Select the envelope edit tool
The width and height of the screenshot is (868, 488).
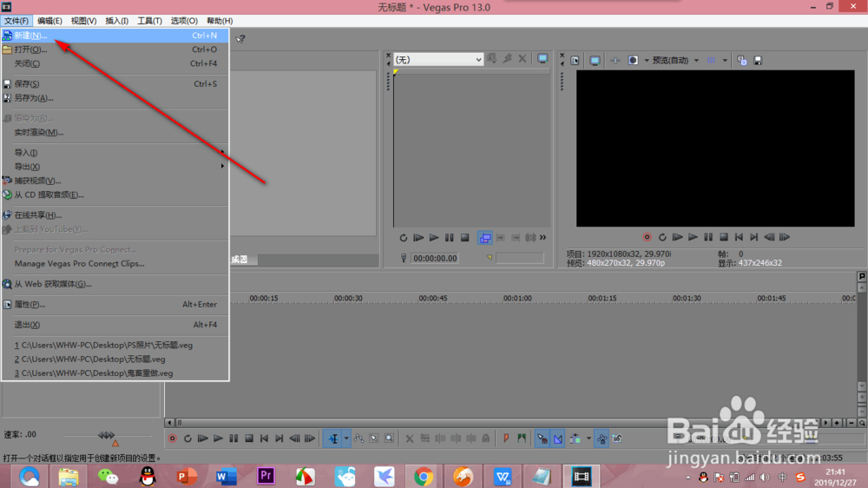[358, 439]
